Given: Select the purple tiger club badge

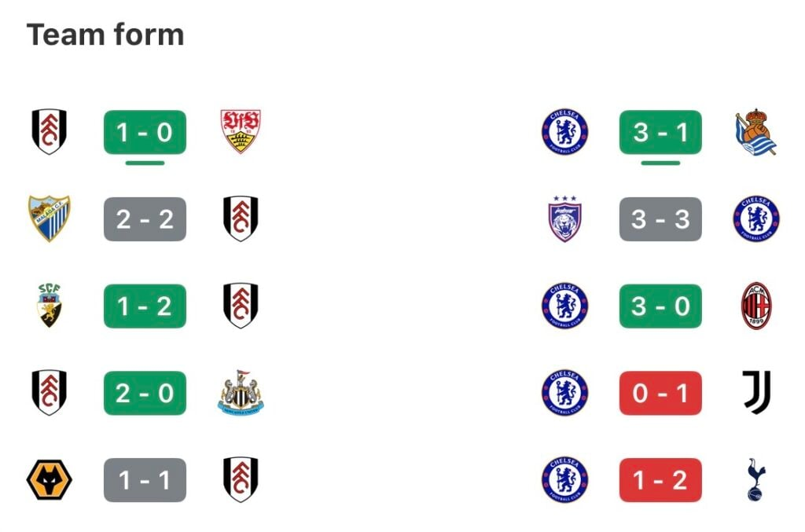Looking at the screenshot, I should (x=564, y=218).
